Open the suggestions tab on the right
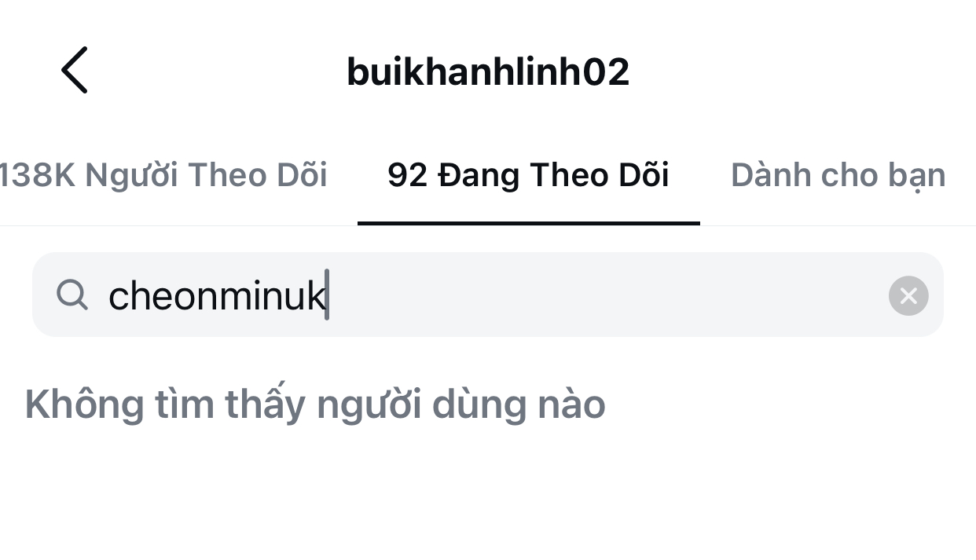This screenshot has width=976, height=560. pyautogui.click(x=838, y=174)
